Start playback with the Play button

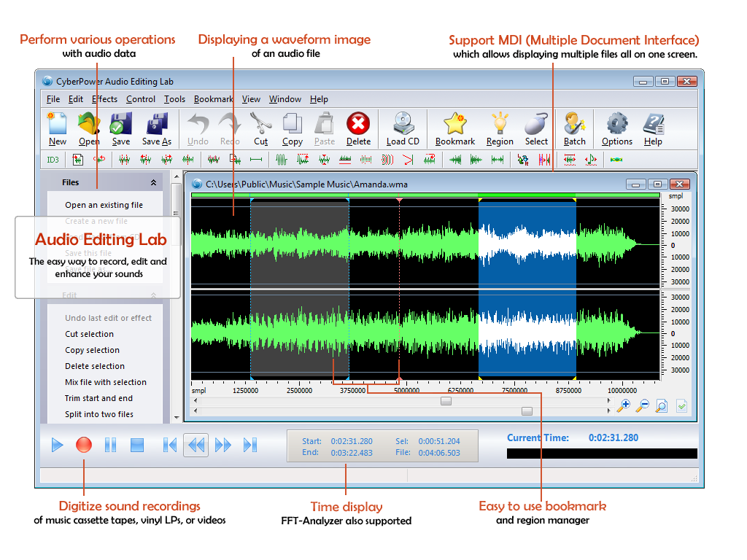(57, 445)
